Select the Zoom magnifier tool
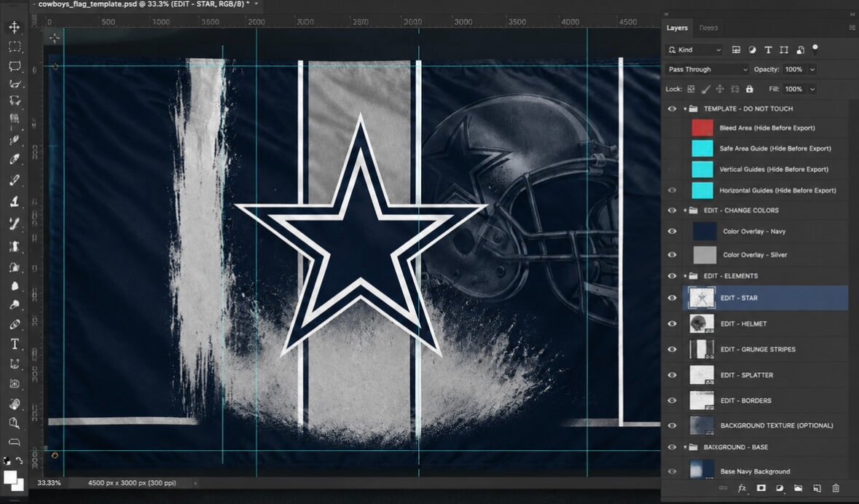The height and width of the screenshot is (504, 859). point(15,423)
